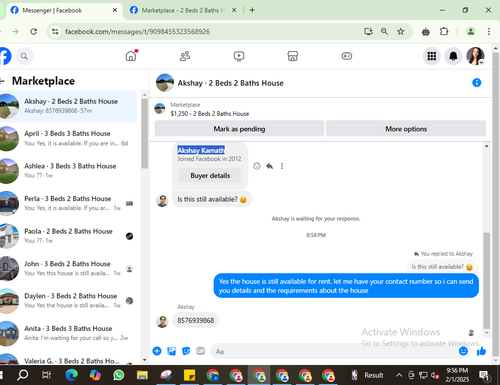Viewport: 500px width, 385px height.
Task: Open the account profile picture menu
Action: (x=475, y=56)
